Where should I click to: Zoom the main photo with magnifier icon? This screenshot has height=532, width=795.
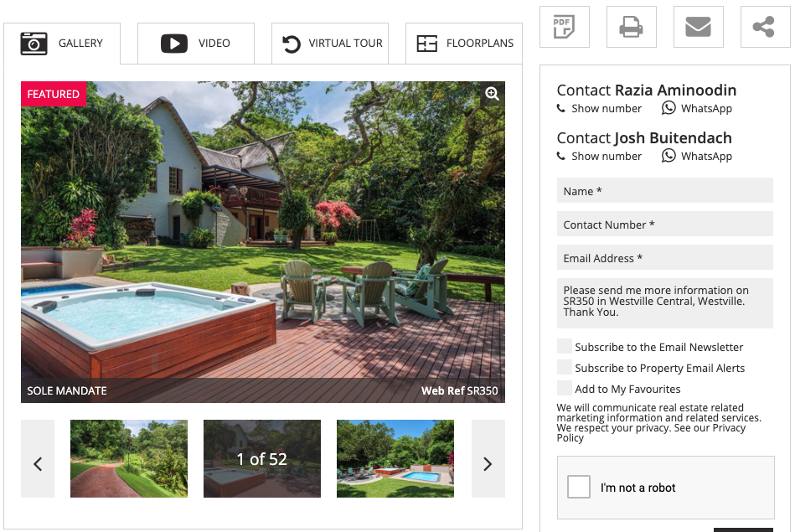coord(492,94)
